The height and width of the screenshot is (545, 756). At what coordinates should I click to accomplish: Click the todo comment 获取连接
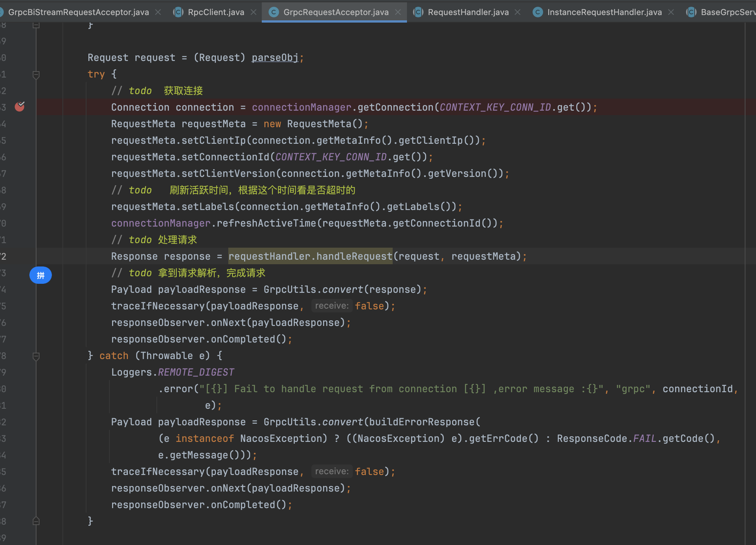click(x=157, y=91)
